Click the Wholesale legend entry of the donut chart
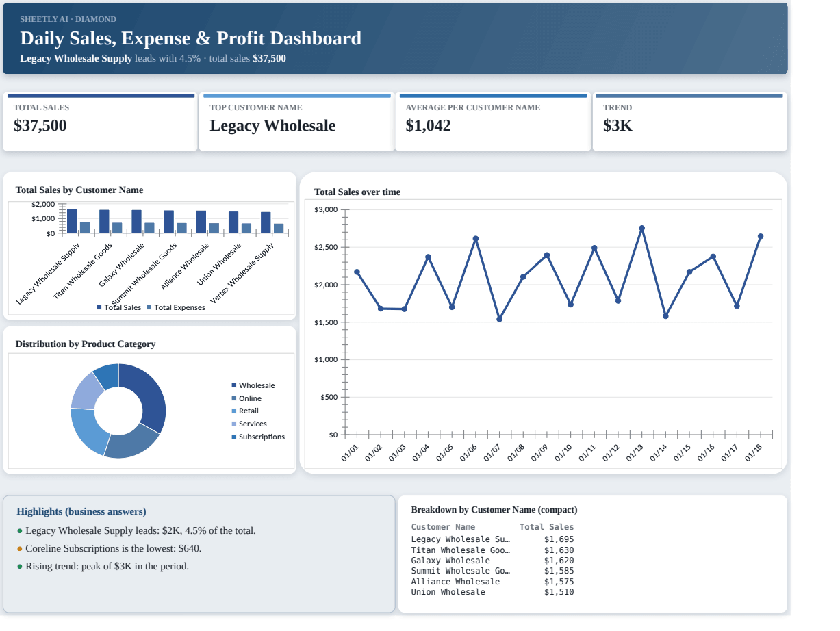 coord(253,385)
